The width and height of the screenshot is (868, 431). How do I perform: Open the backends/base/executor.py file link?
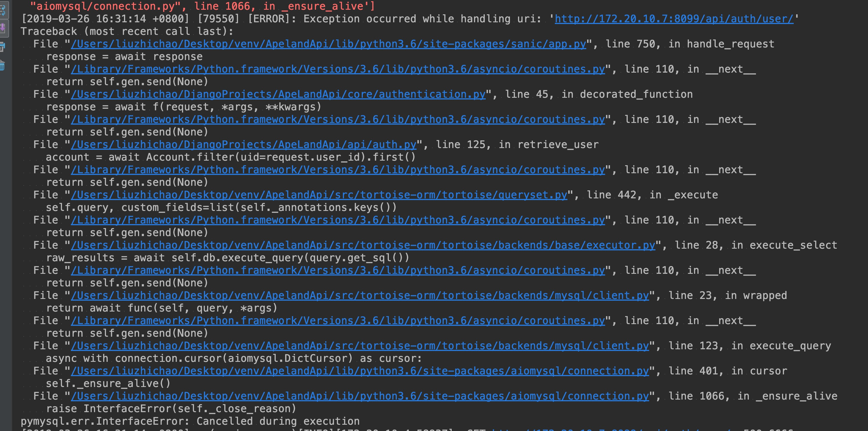[363, 245]
